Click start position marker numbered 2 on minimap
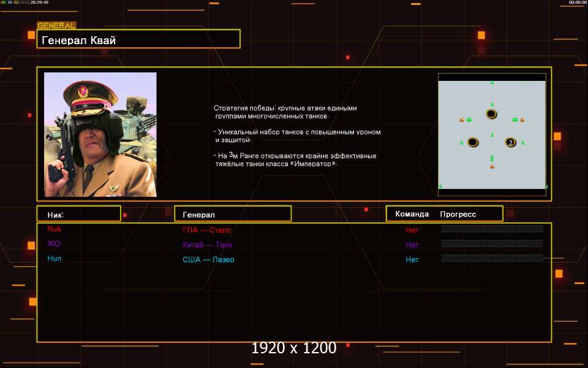Viewport: 588px width, 368px height. [510, 142]
